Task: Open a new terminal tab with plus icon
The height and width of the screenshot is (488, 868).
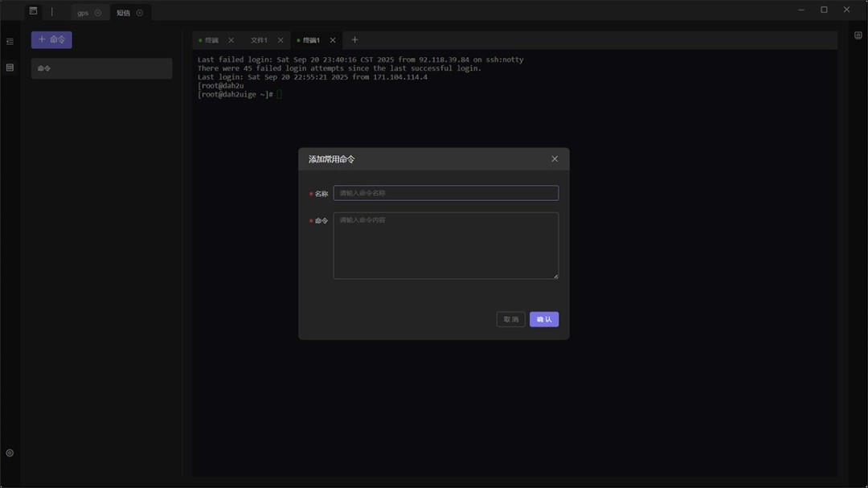Action: point(354,39)
